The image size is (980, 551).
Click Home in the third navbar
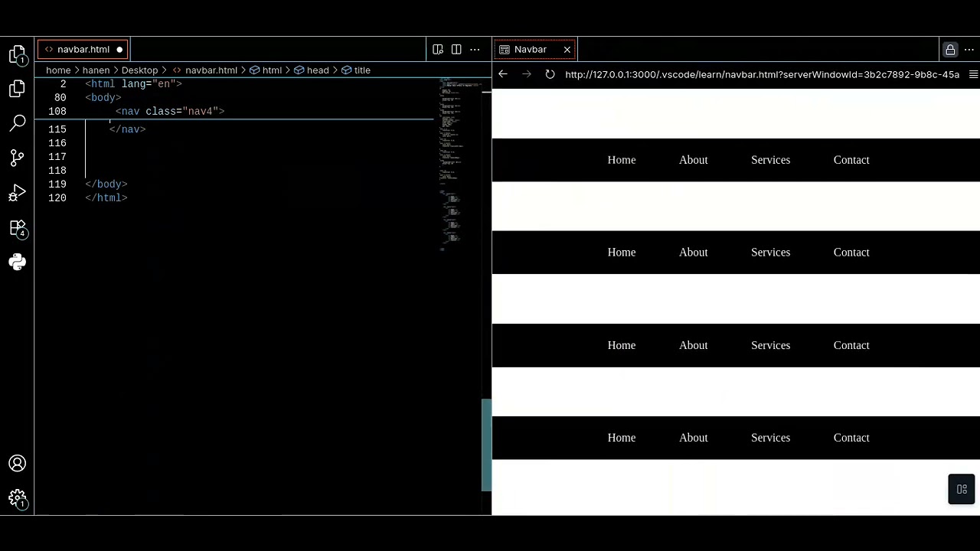click(x=622, y=346)
